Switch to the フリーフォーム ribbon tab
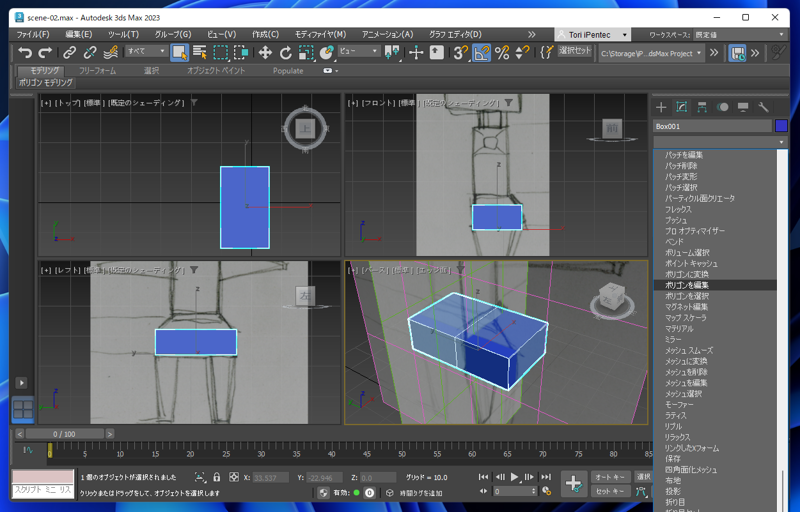 (x=97, y=71)
